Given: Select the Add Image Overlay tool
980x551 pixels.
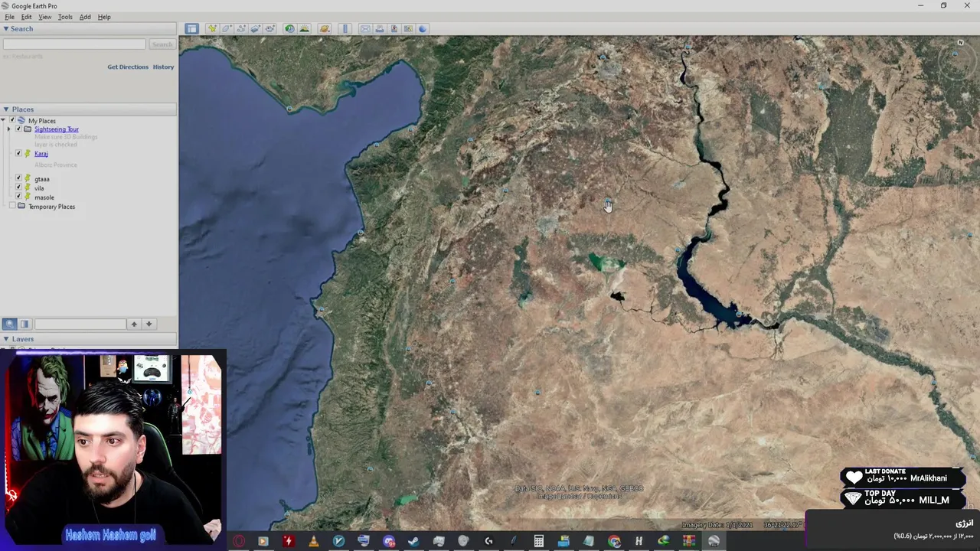Looking at the screenshot, I should click(256, 29).
